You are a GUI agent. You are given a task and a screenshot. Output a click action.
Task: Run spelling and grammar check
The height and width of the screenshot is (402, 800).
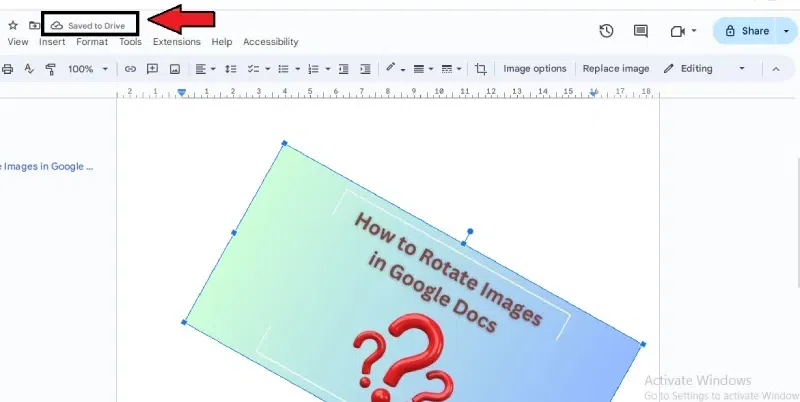(x=29, y=69)
